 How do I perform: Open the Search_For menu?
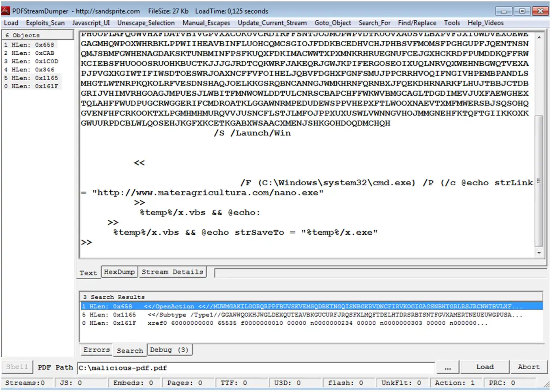[x=374, y=23]
